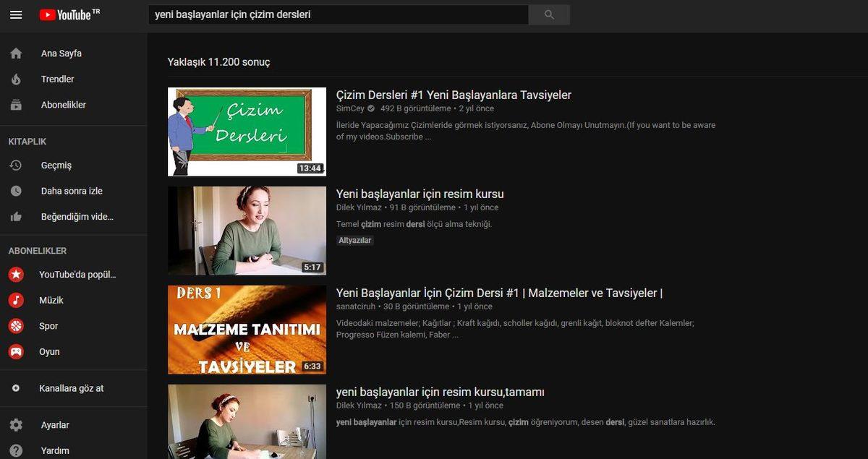Click the search magnifier button
Image resolution: width=868 pixels, height=459 pixels.
(548, 14)
